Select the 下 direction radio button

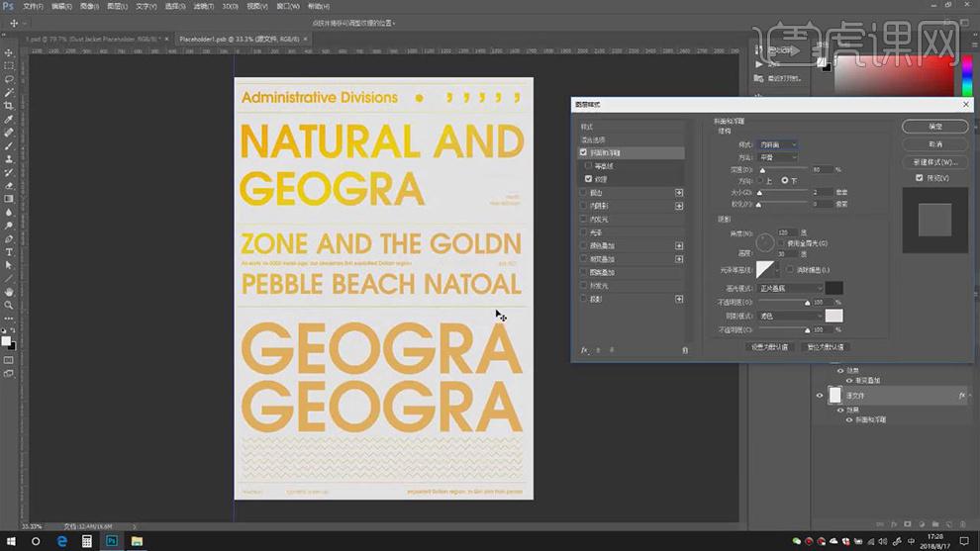[784, 181]
